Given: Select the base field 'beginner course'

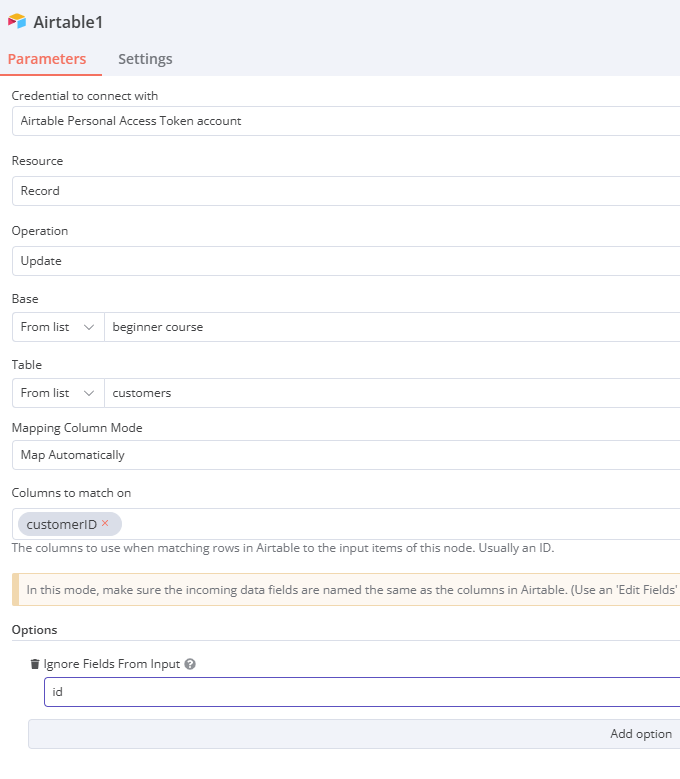Looking at the screenshot, I should point(392,327).
